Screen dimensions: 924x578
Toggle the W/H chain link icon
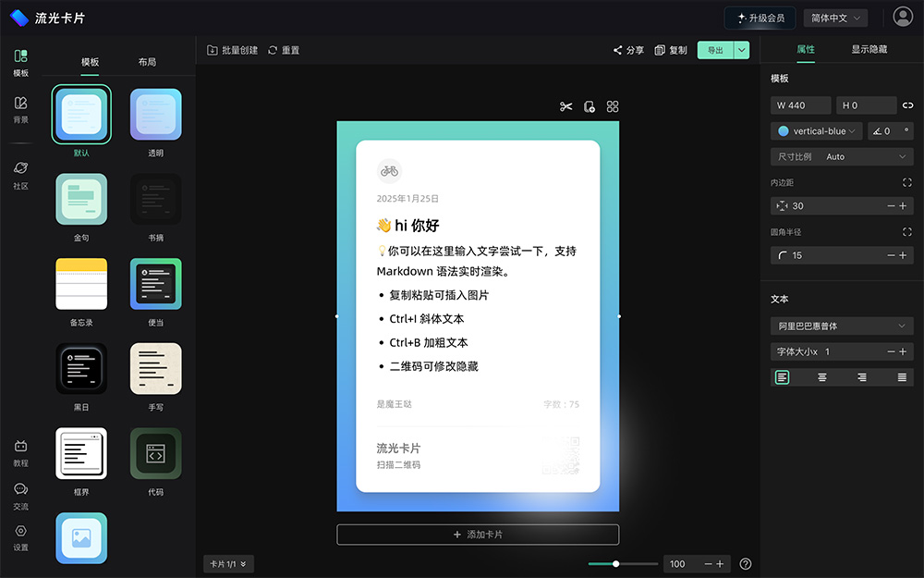(x=909, y=105)
